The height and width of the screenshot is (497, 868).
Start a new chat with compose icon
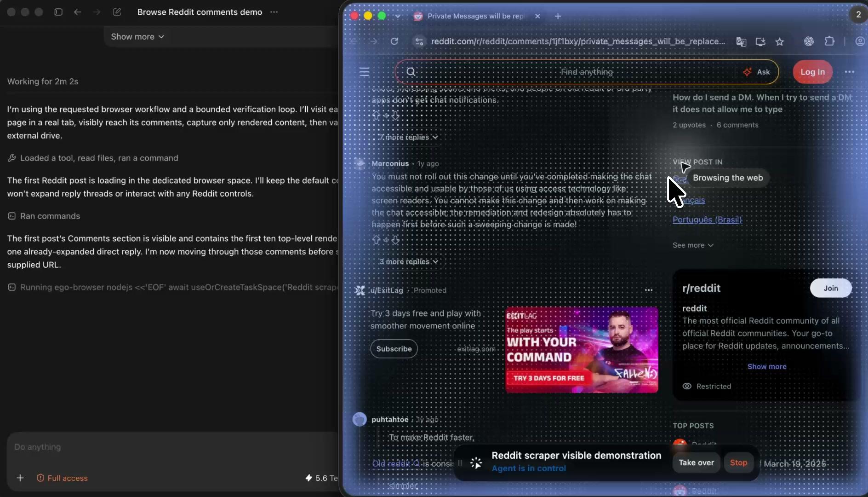tap(117, 12)
